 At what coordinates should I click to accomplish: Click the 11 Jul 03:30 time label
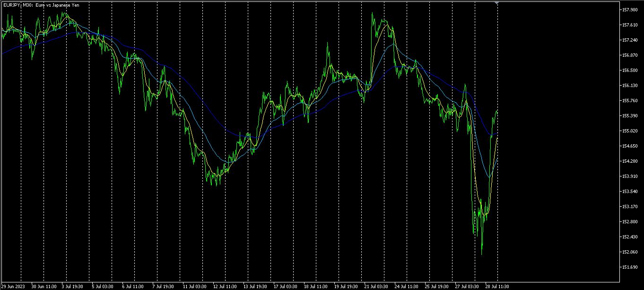(195, 286)
